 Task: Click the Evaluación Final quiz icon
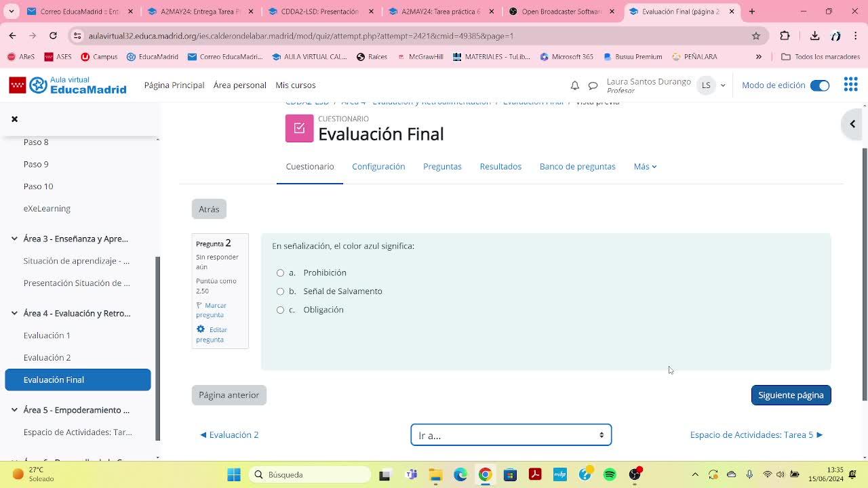pyautogui.click(x=299, y=128)
